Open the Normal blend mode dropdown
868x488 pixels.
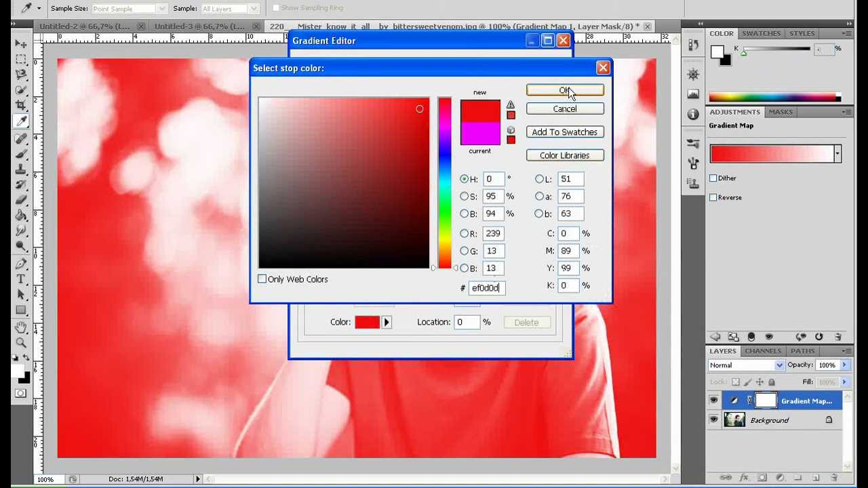[746, 365]
